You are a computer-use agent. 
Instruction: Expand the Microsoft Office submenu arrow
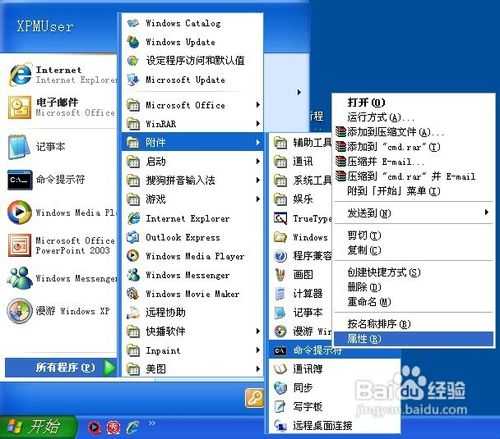pos(258,105)
